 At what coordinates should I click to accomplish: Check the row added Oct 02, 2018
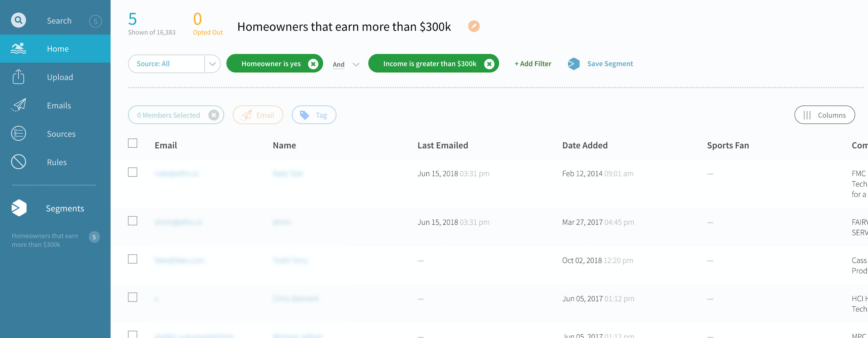[132, 259]
